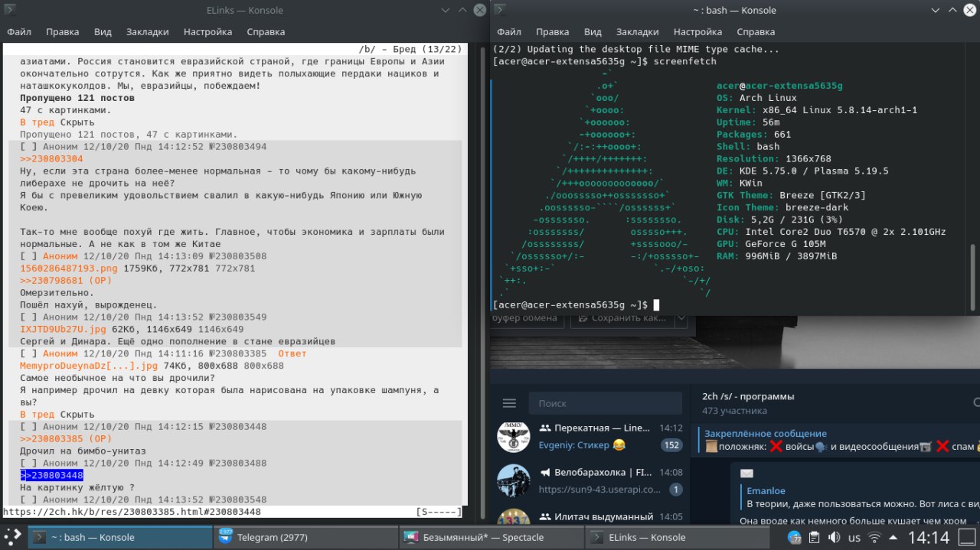Open Файл menu in ELinks Konsole
Image resolution: width=980 pixels, height=550 pixels.
[x=19, y=32]
